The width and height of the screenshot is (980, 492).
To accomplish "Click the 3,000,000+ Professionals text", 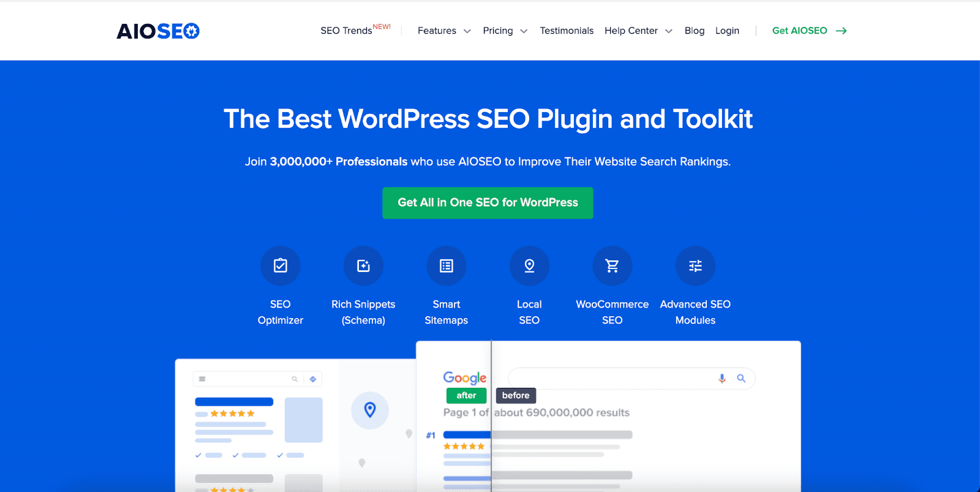I will (339, 162).
